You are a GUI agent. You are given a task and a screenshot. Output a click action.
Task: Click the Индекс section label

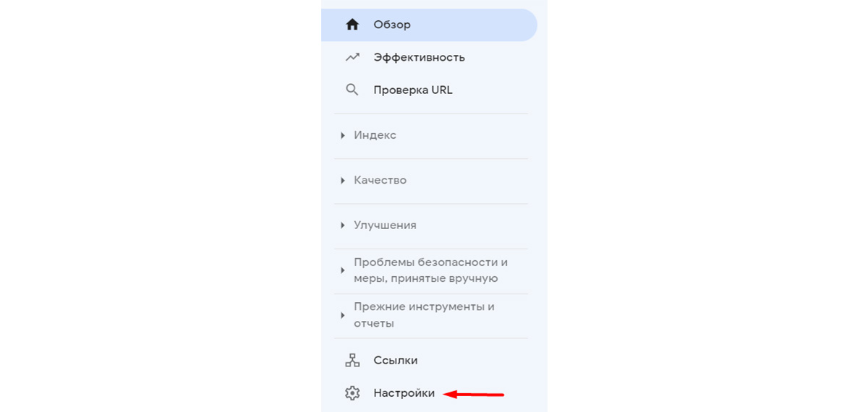(375, 135)
